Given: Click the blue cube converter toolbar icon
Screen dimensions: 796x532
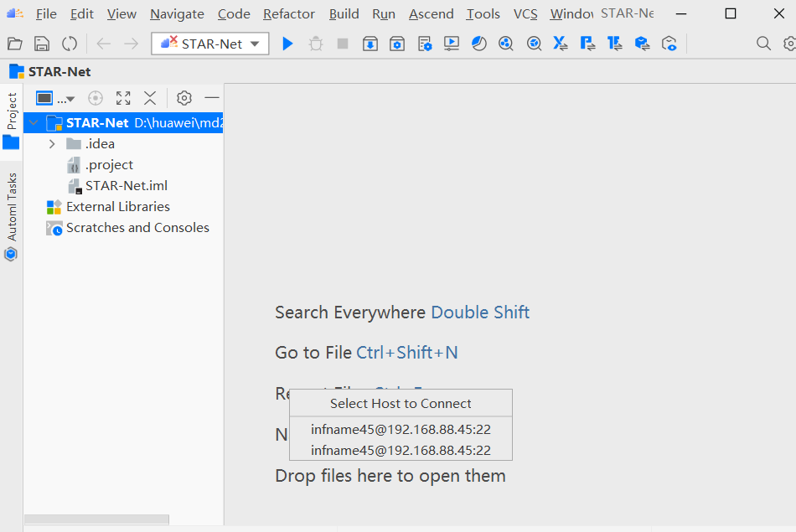Looking at the screenshot, I should pos(642,44).
